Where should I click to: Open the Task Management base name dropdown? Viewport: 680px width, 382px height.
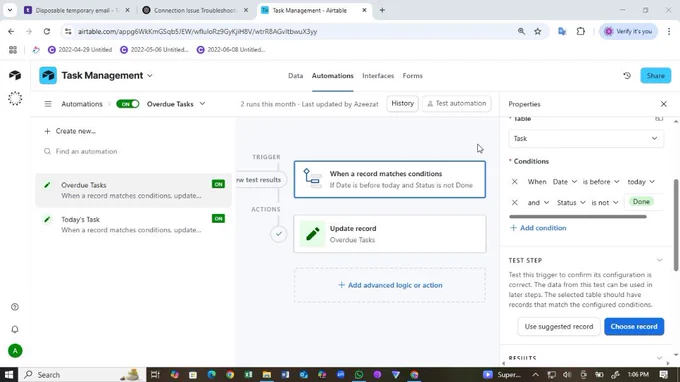(150, 75)
